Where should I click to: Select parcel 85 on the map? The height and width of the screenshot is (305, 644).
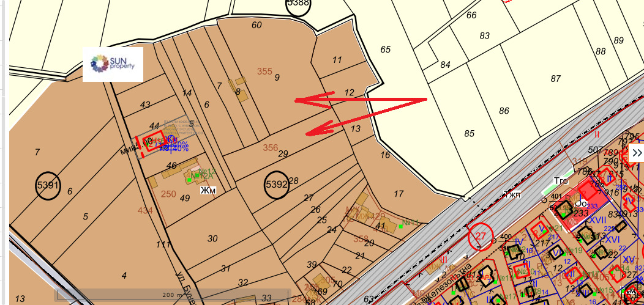point(470,133)
